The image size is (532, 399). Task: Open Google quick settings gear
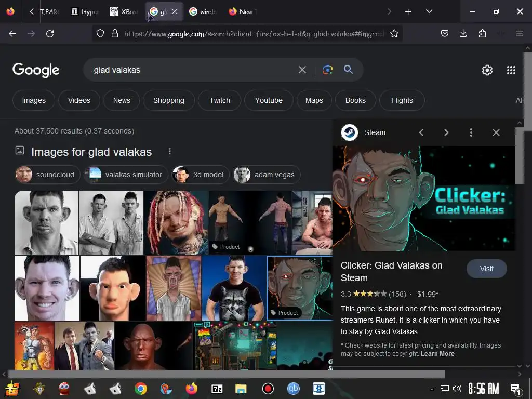tap(487, 70)
